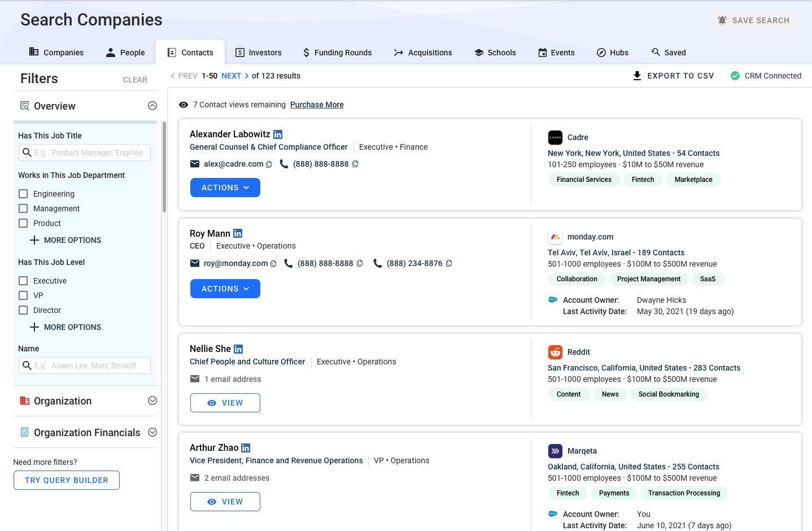Switch to the People tab

[125, 52]
